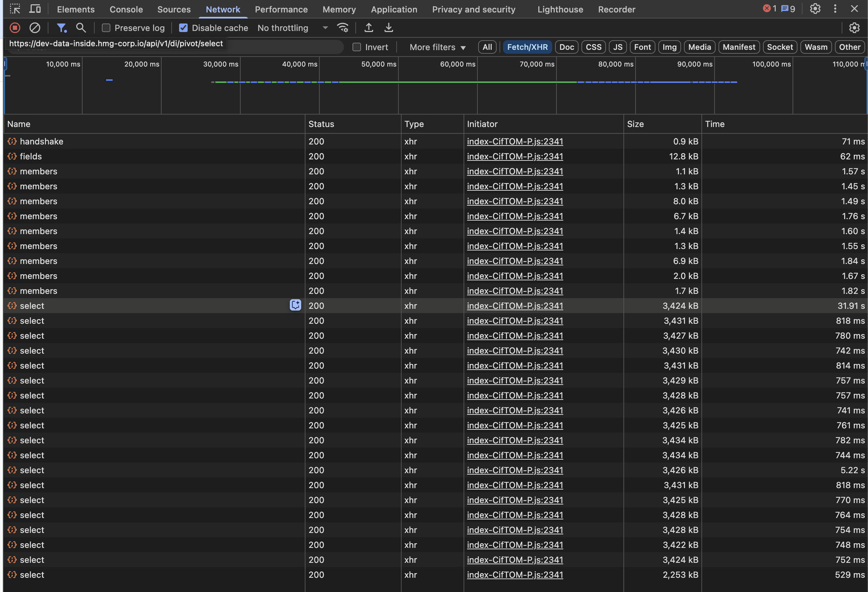Viewport: 868px width, 592px height.
Task: Open DevTools settings gear
Action: click(x=815, y=9)
